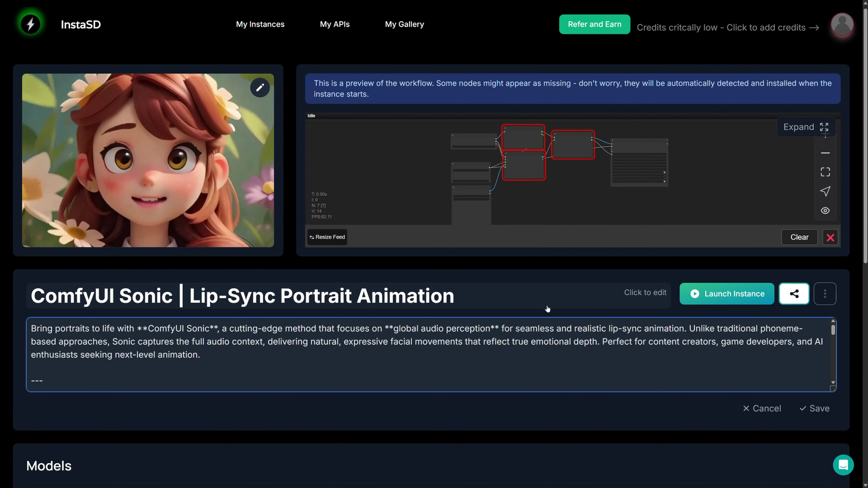This screenshot has height=488, width=868.
Task: Click the Refer and Earn button
Action: pyautogui.click(x=595, y=24)
